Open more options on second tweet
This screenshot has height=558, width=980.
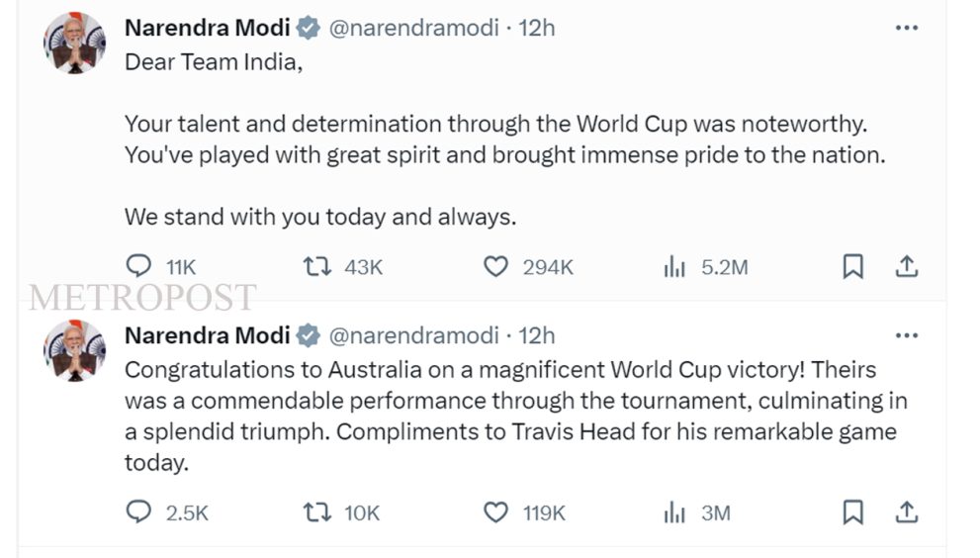(907, 336)
